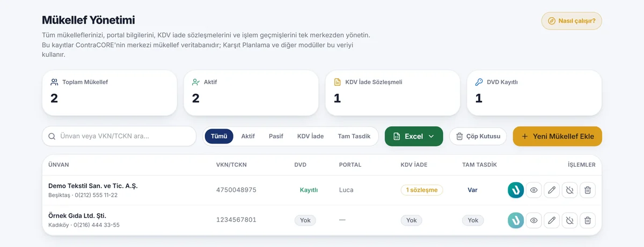Open the Nasıl çalışır? help button
This screenshot has width=644, height=247.
coord(572,21)
